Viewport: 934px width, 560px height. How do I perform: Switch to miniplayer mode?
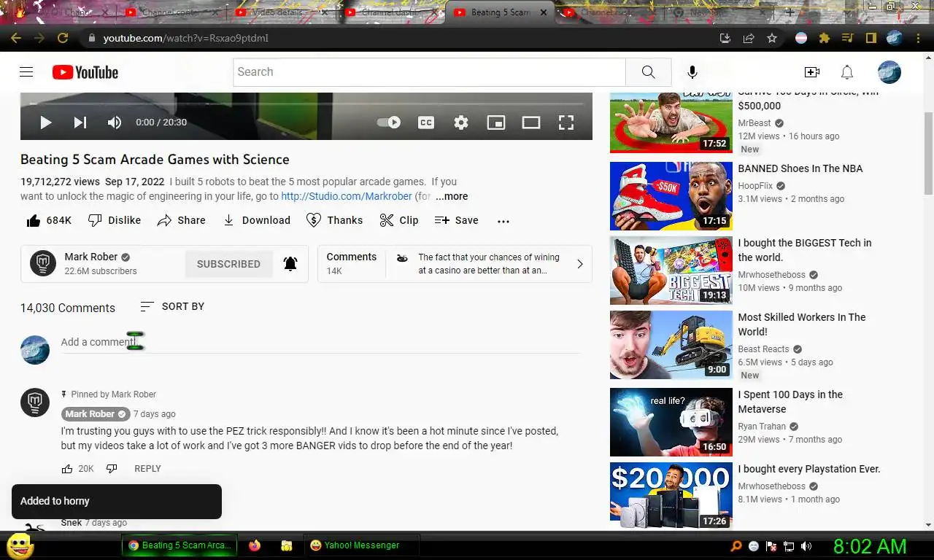coord(496,122)
